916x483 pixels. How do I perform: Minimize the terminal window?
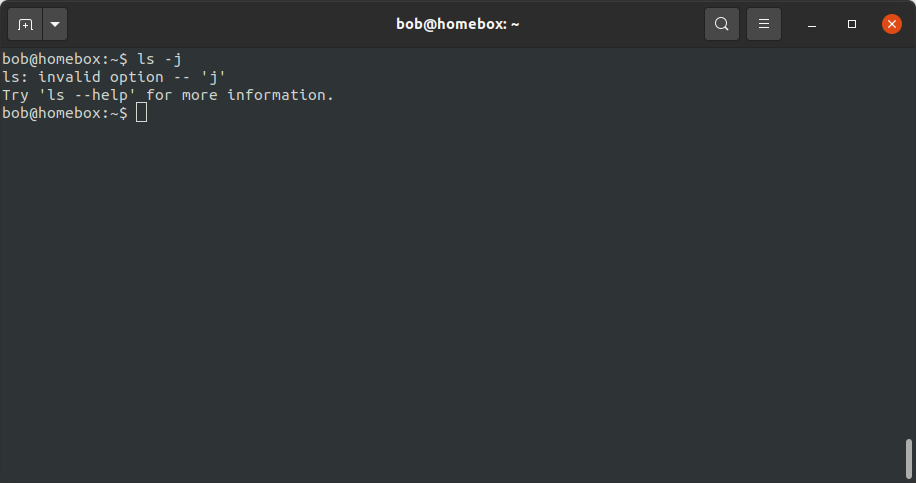[812, 24]
